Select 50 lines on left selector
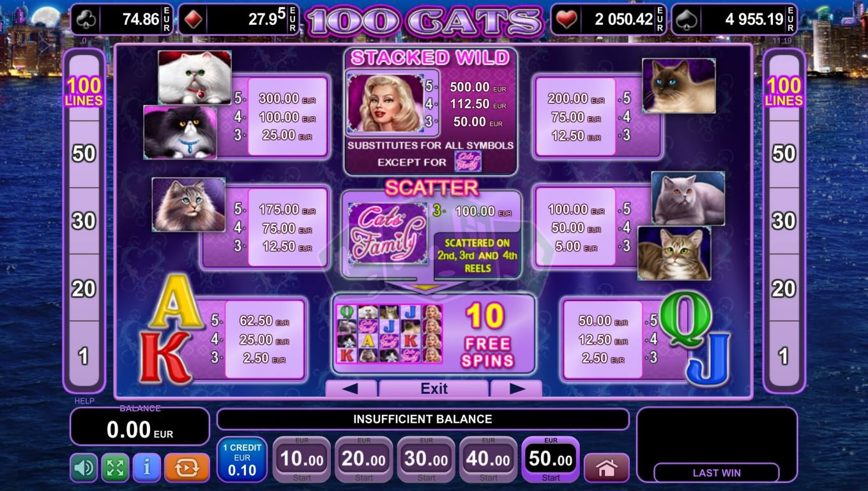 84,153
